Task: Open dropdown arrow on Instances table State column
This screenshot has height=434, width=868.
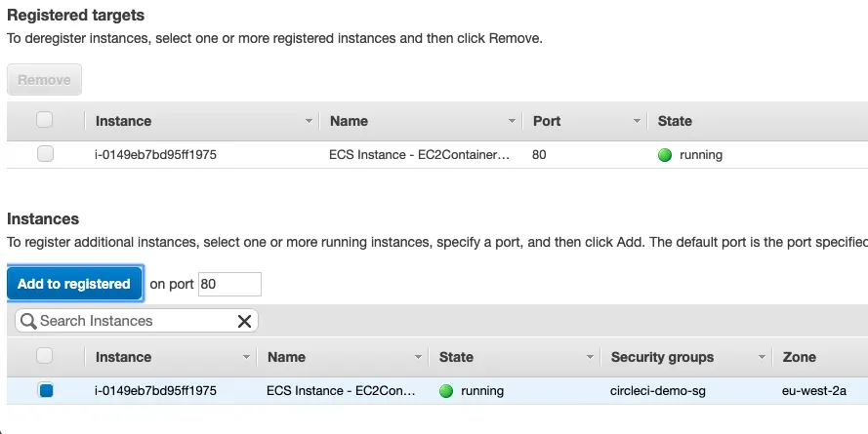Action: [590, 357]
